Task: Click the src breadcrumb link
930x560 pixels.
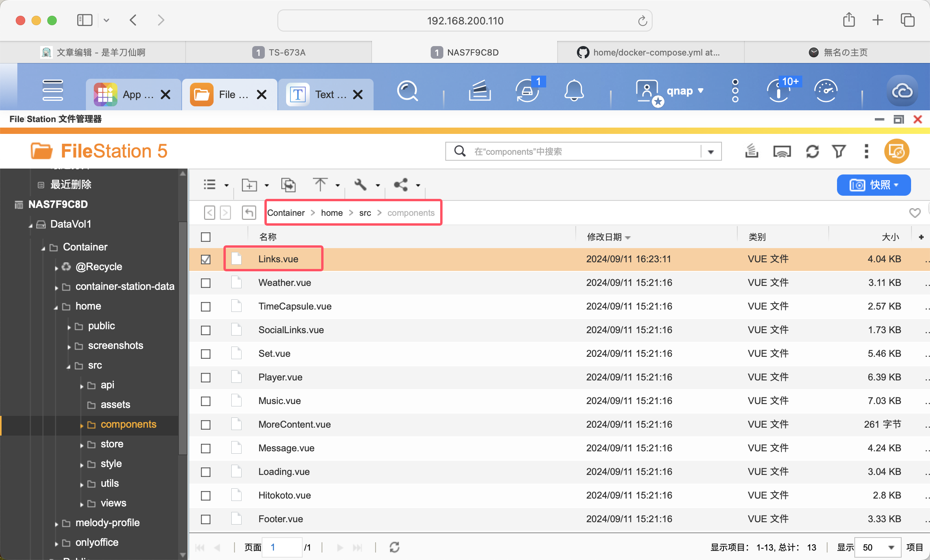Action: (365, 213)
